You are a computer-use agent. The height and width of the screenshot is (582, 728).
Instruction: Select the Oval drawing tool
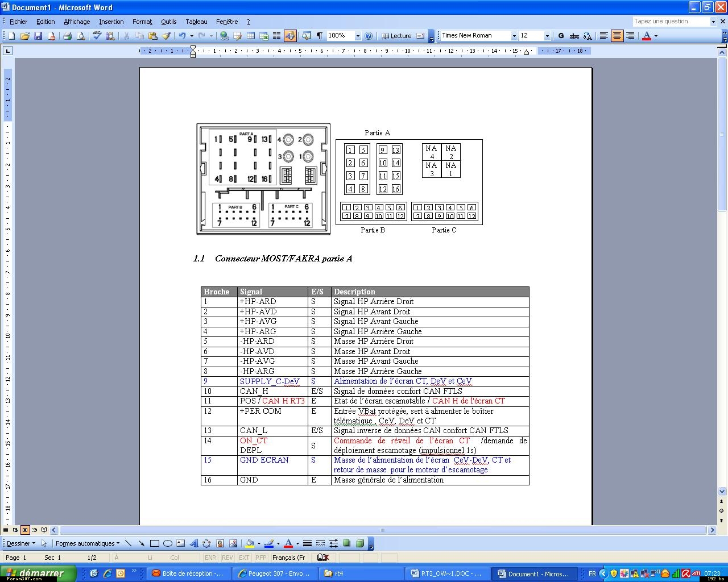point(167,543)
